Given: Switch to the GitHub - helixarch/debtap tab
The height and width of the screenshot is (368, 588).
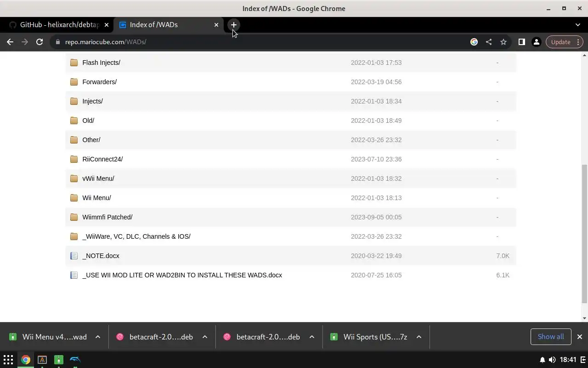Looking at the screenshot, I should pyautogui.click(x=59, y=25).
